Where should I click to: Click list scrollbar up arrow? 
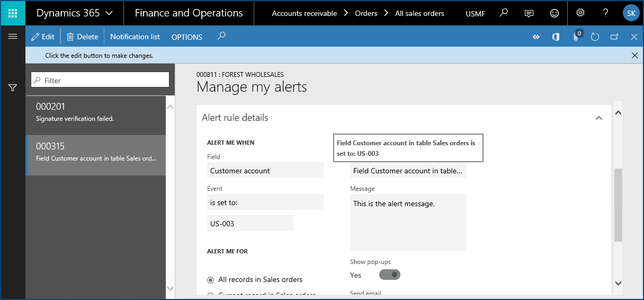170,107
